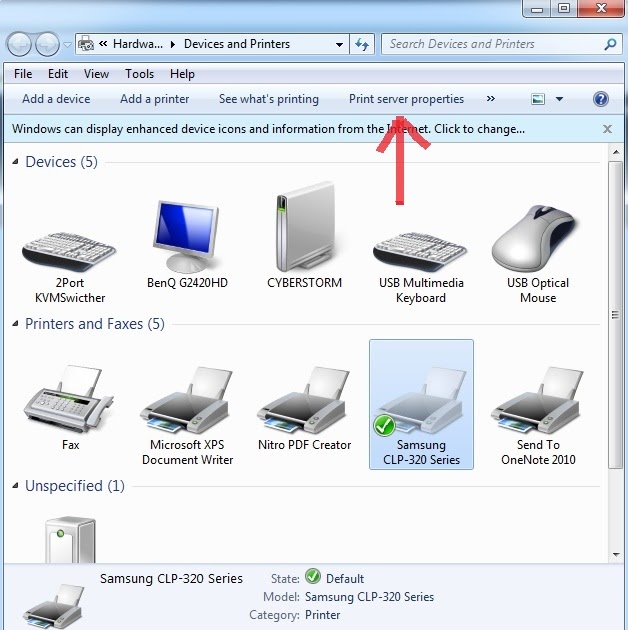This screenshot has width=628, height=630.
Task: Select the unspecified device icon
Action: pyautogui.click(x=70, y=540)
